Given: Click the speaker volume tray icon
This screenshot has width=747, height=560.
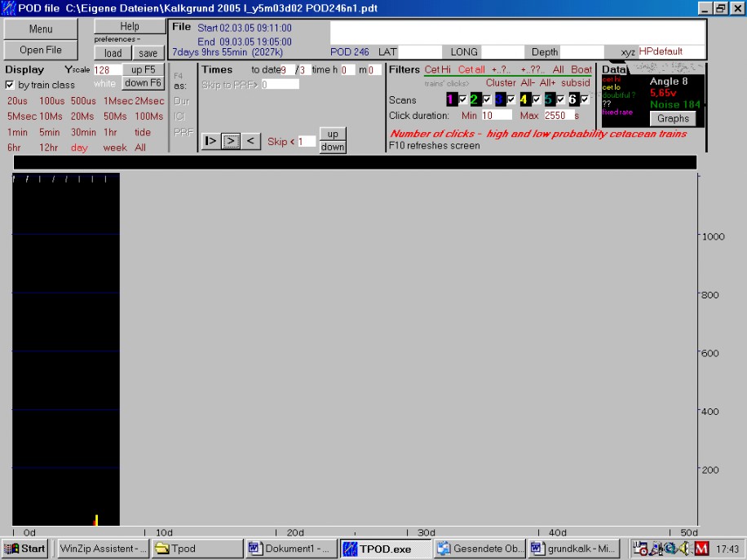Looking at the screenshot, I should [685, 549].
